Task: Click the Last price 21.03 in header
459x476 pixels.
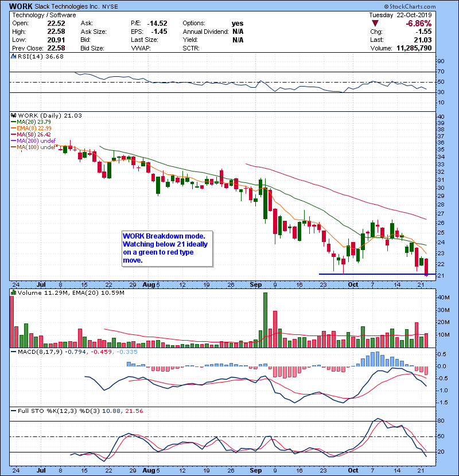Action: coord(423,40)
